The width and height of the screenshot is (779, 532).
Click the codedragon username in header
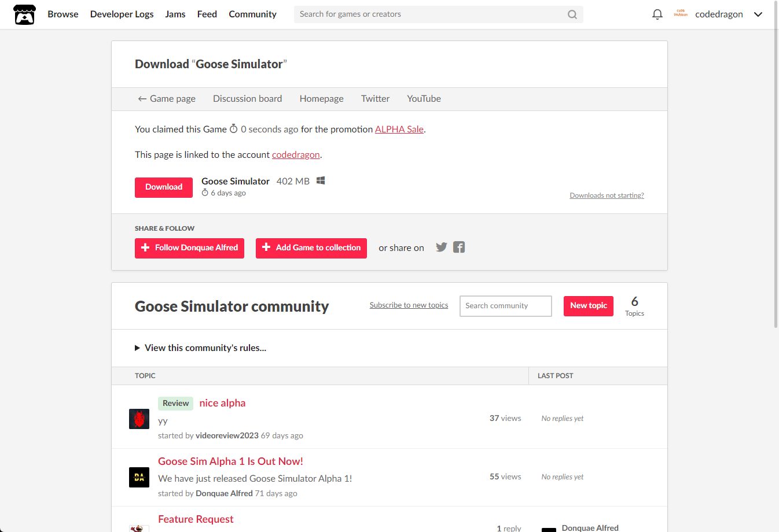click(x=719, y=14)
